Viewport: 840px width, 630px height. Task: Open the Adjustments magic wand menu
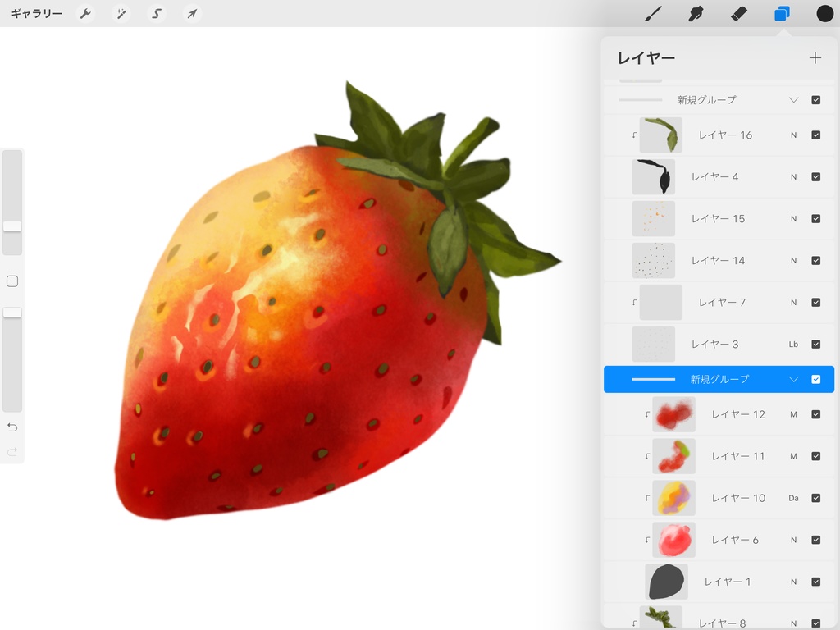[121, 14]
